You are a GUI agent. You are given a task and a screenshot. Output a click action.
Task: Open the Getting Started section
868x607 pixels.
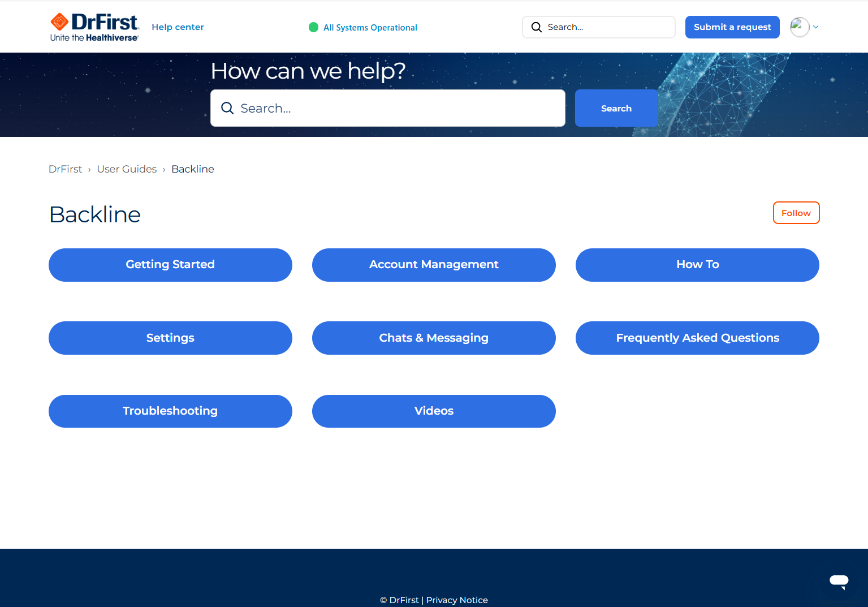(170, 265)
